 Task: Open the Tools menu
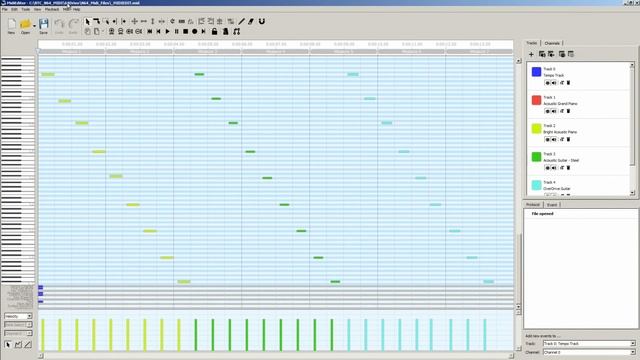(25, 9)
